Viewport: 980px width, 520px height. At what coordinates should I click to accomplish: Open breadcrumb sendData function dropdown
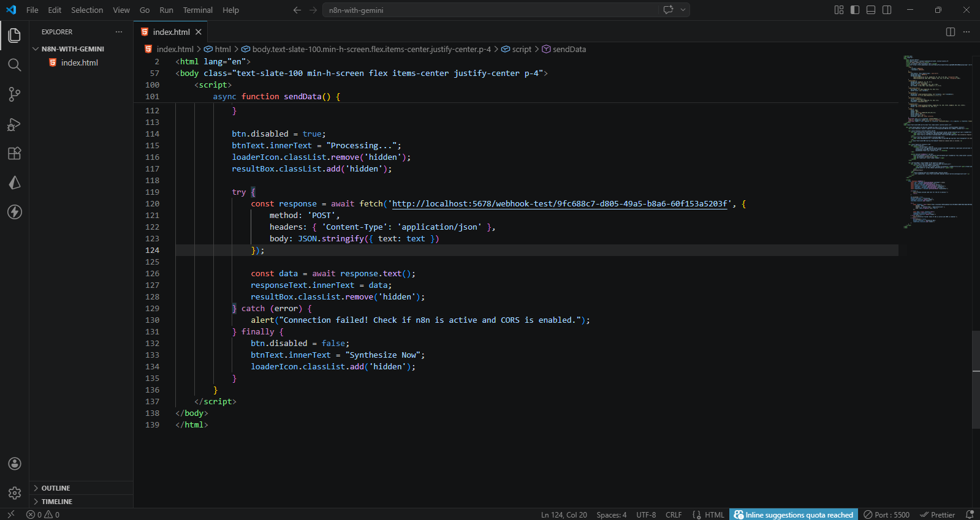(564, 49)
